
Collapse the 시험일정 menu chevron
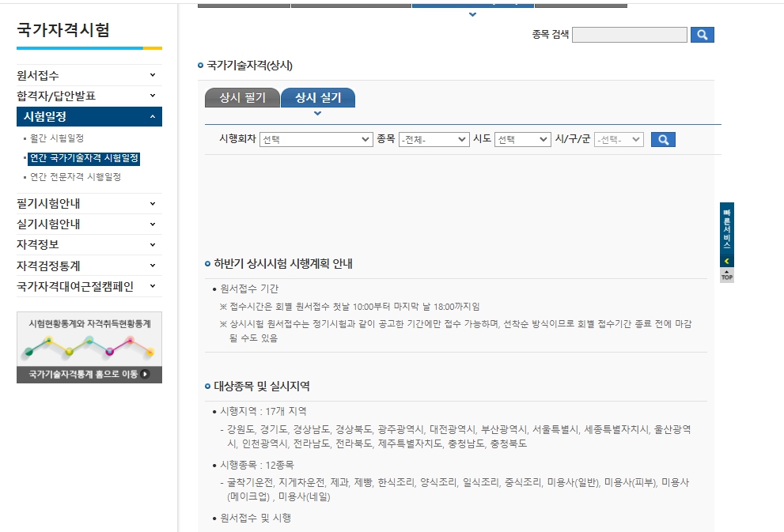pyautogui.click(x=153, y=116)
